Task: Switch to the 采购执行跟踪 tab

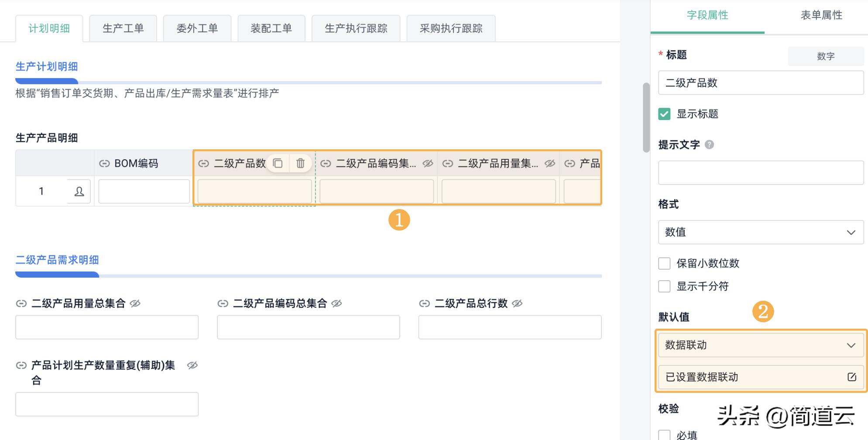Action: [451, 29]
